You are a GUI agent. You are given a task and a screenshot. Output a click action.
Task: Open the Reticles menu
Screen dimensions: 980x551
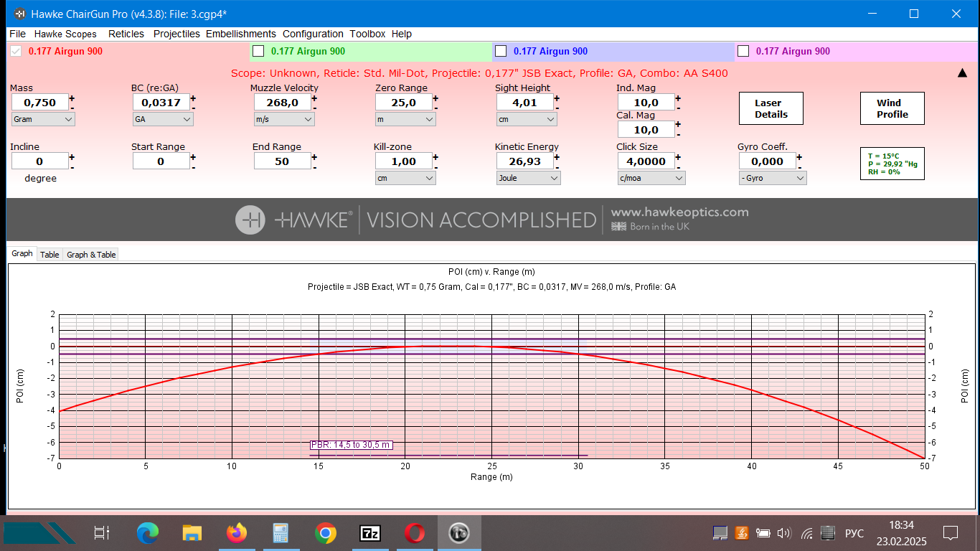pos(126,34)
